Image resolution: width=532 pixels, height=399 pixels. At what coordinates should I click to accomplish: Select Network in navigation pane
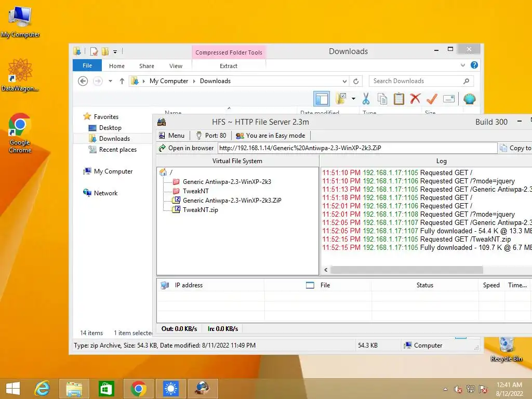point(105,193)
